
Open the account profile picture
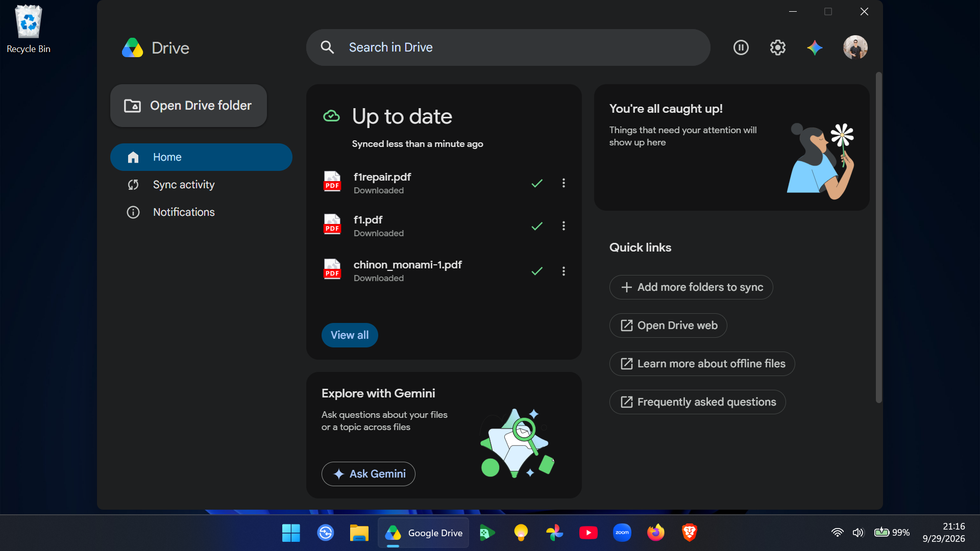pyautogui.click(x=855, y=47)
